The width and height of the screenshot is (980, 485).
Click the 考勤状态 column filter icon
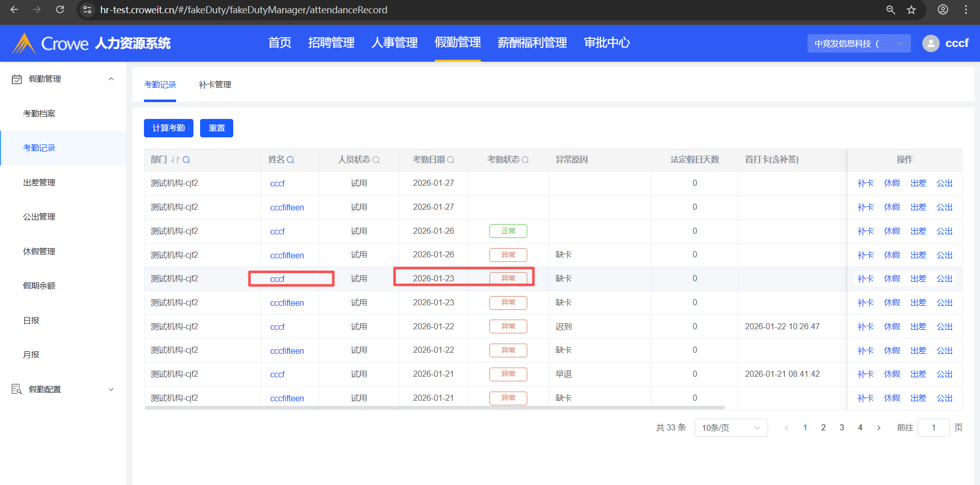(525, 160)
